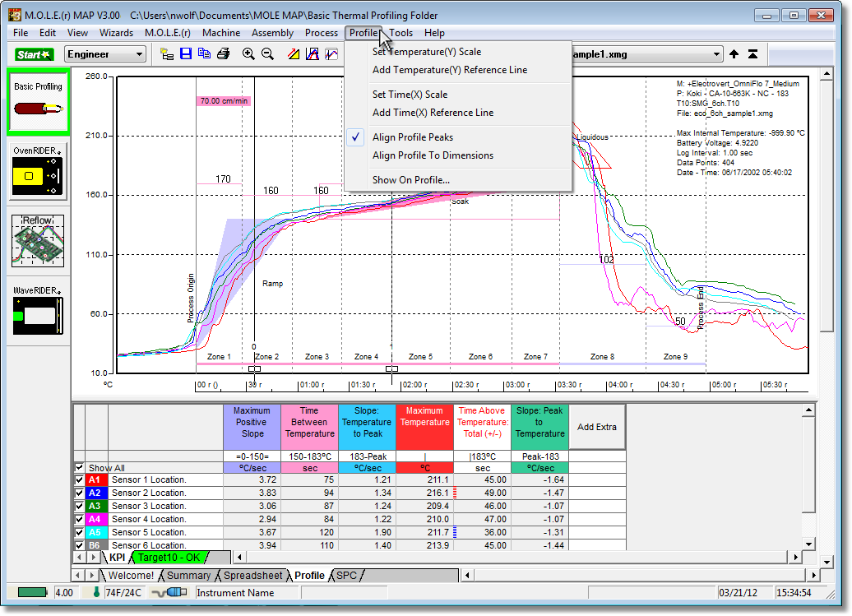Open the Tools menu
The width and height of the screenshot is (852, 616).
(401, 33)
